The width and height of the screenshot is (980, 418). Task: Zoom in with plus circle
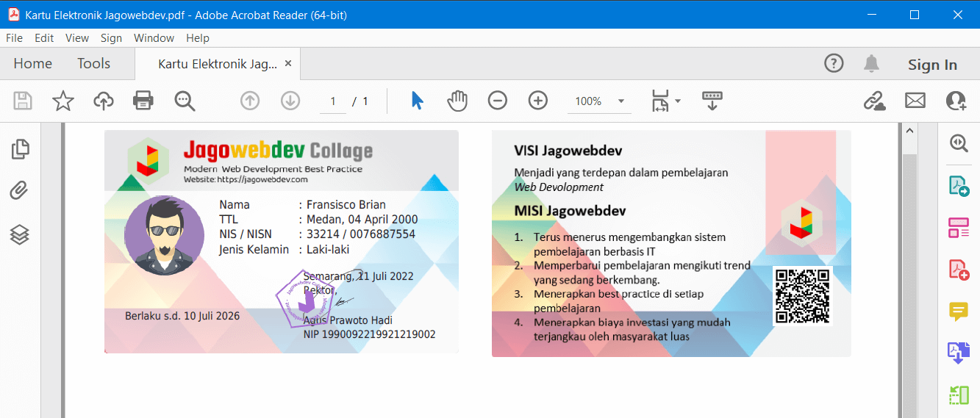pos(538,101)
